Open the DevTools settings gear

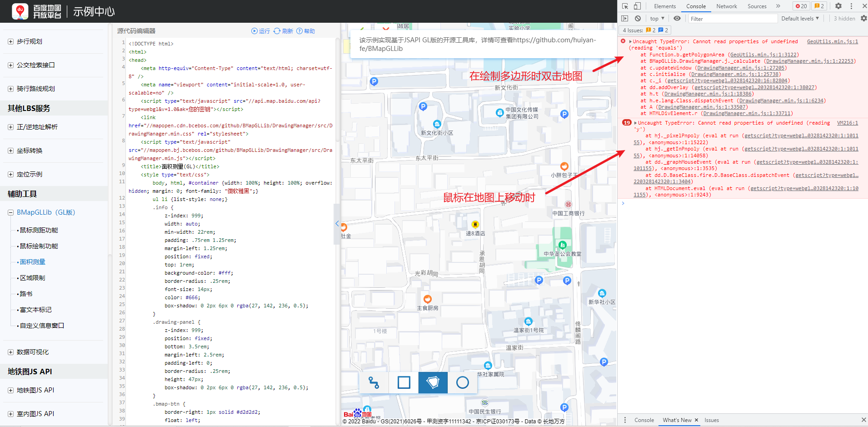(x=838, y=6)
